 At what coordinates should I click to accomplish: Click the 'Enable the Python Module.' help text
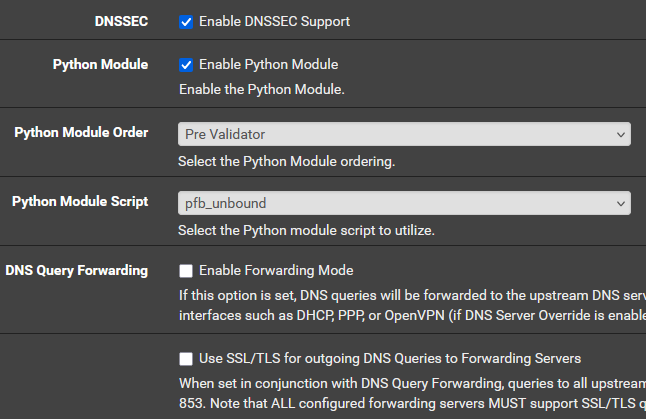(261, 89)
